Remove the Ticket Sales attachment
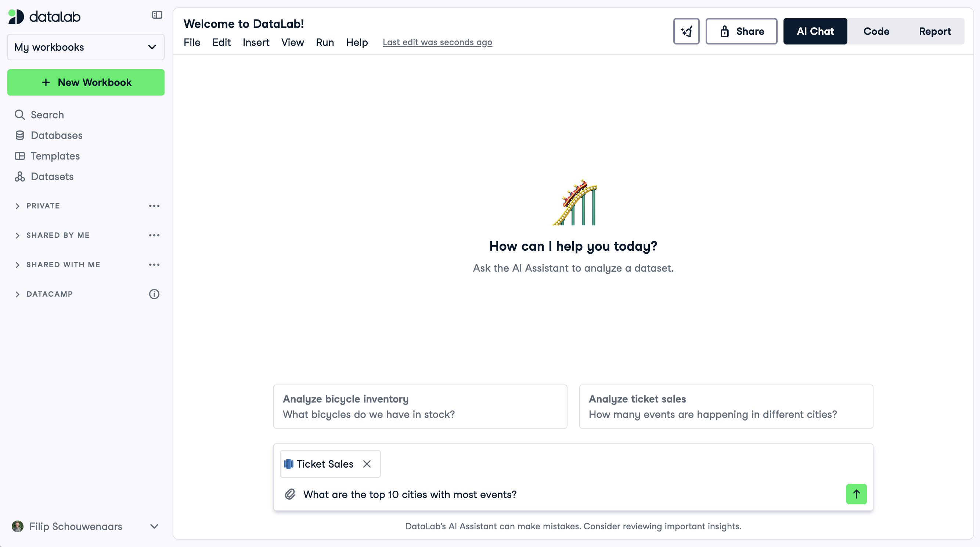 pos(367,464)
